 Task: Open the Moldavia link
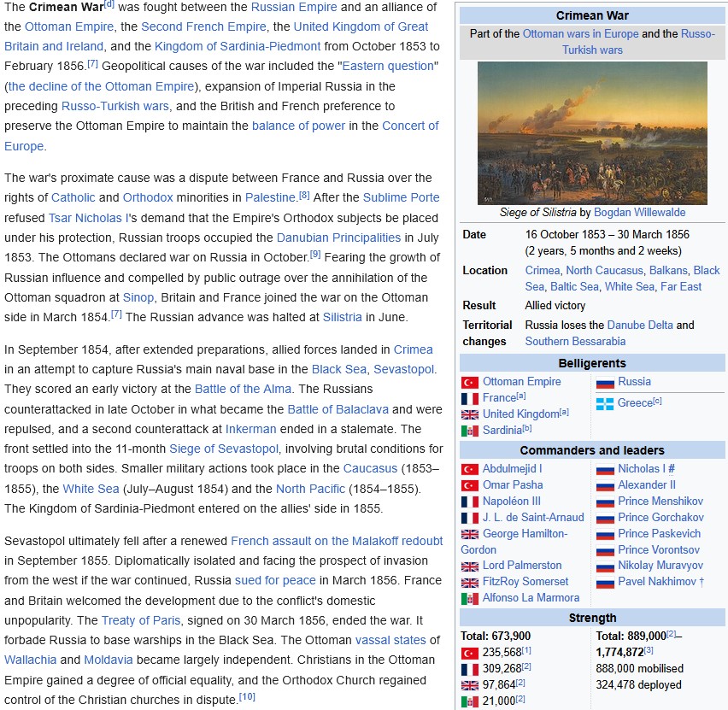coord(109,660)
